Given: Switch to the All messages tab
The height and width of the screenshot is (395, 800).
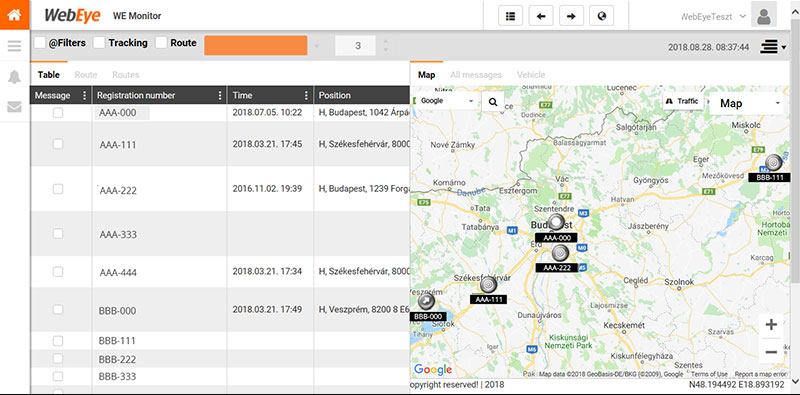Looking at the screenshot, I should click(476, 75).
